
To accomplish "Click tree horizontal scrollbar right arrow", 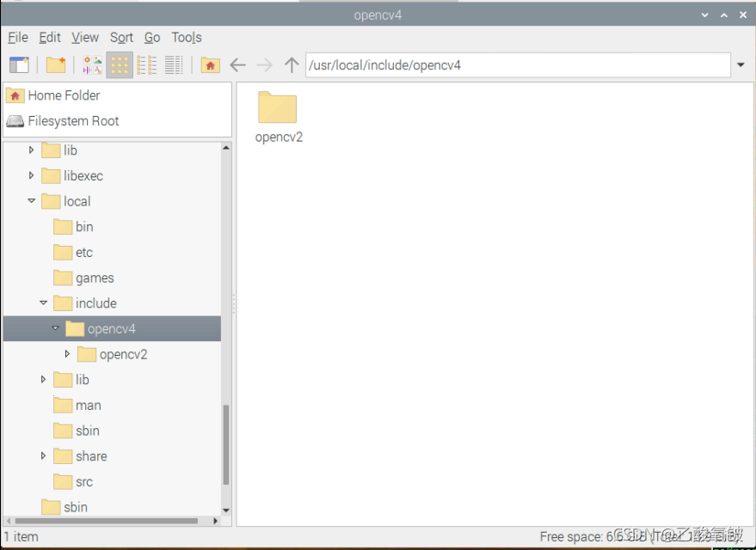I will 216,521.
